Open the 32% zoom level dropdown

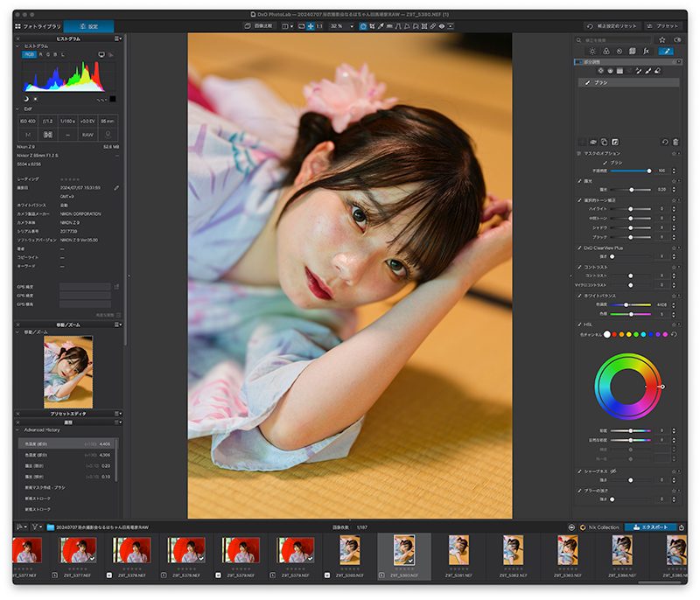point(341,26)
